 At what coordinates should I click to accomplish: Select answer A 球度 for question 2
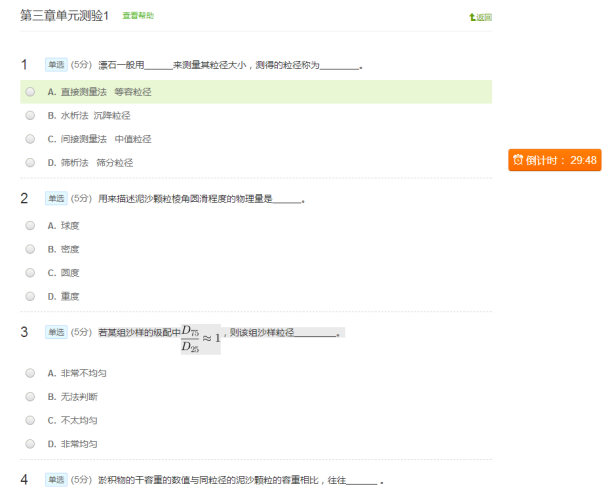pyautogui.click(x=30, y=226)
